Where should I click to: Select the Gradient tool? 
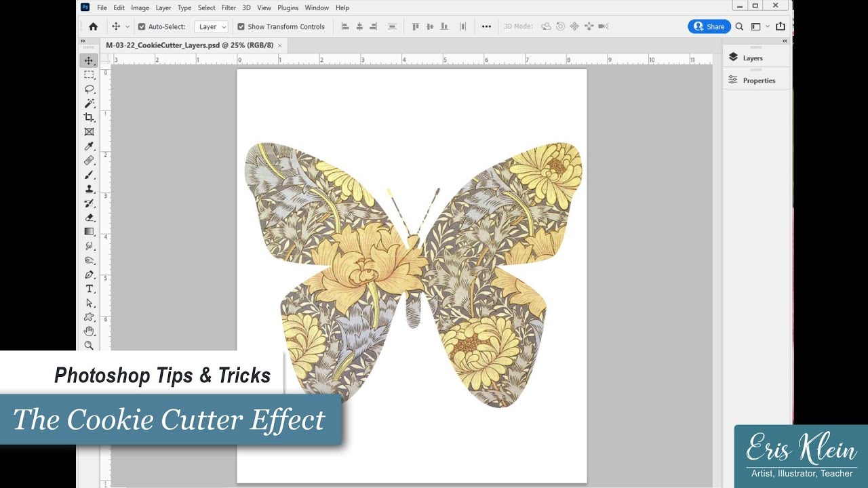89,232
